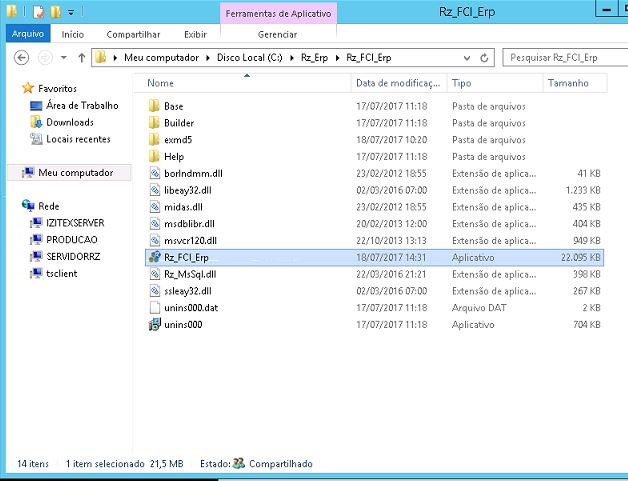Click Rz_Erp in the breadcrumb path

click(x=314, y=58)
